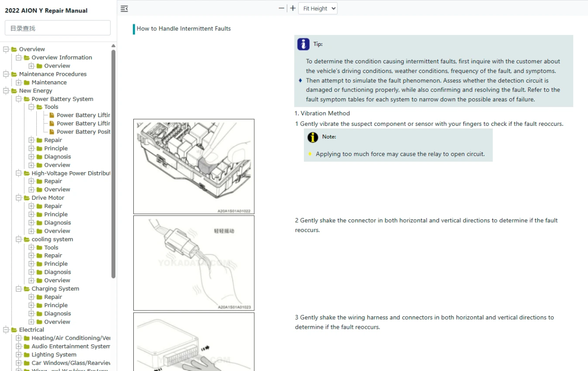
Task: Select the cooling system folder icon
Action: point(27,239)
